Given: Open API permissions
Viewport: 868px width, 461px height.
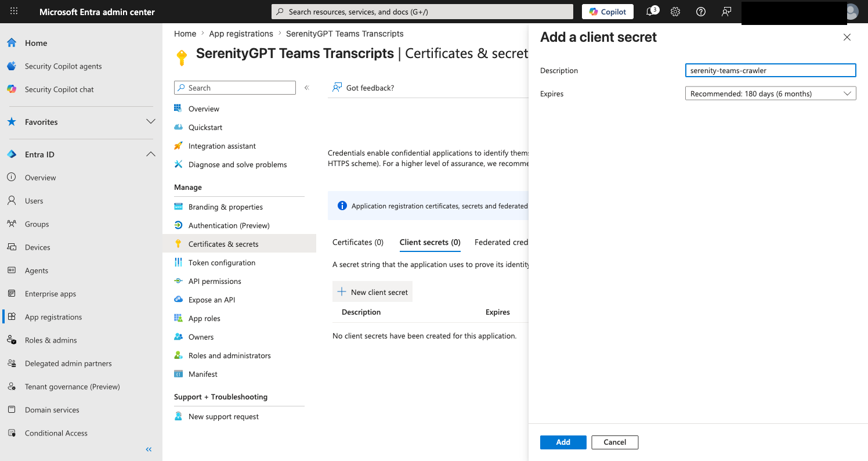Looking at the screenshot, I should 215,281.
